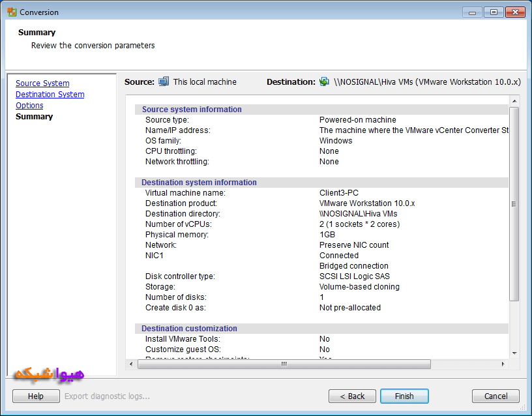Select the 1GB physical memory value

[x=327, y=235]
